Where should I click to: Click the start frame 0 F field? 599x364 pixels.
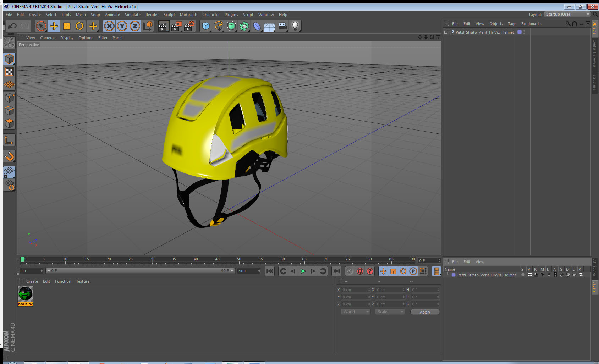[x=31, y=271]
